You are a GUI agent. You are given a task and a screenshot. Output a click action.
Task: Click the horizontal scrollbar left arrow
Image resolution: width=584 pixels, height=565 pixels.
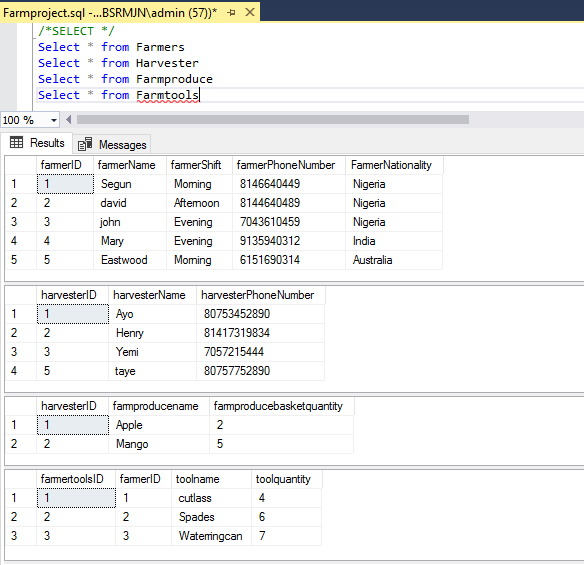click(69, 120)
